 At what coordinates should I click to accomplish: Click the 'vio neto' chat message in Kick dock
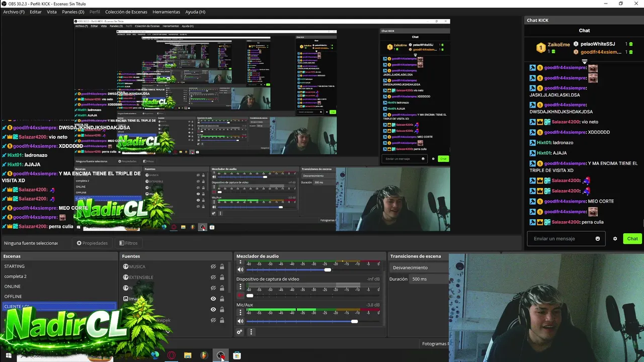pos(589,122)
